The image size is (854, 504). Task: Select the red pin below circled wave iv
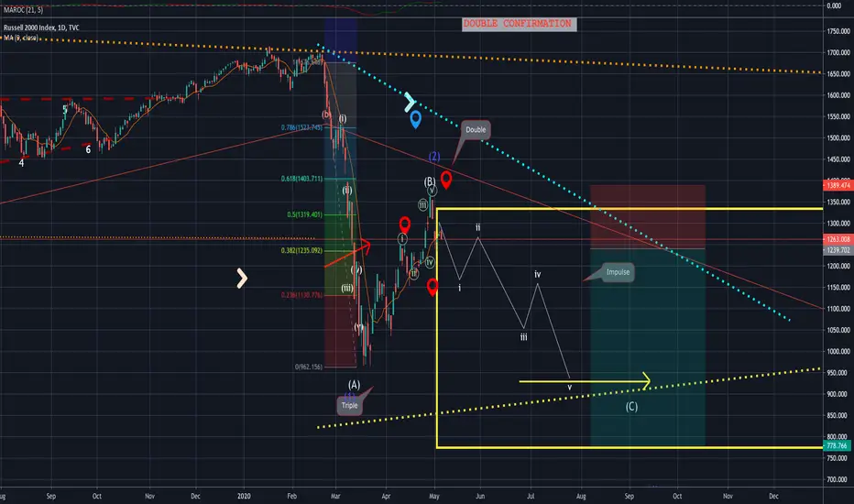tap(432, 287)
